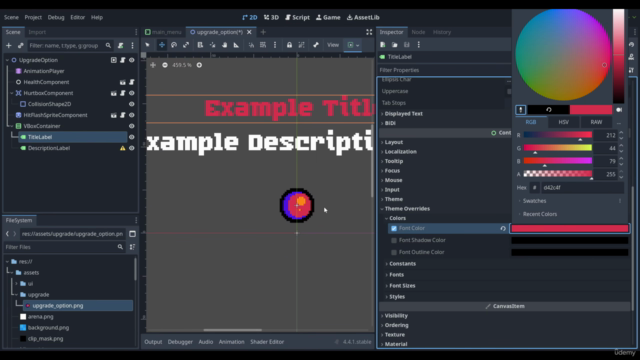This screenshot has height=360, width=640.
Task: Uncheck the Font Color override checkbox
Action: [x=394, y=229]
